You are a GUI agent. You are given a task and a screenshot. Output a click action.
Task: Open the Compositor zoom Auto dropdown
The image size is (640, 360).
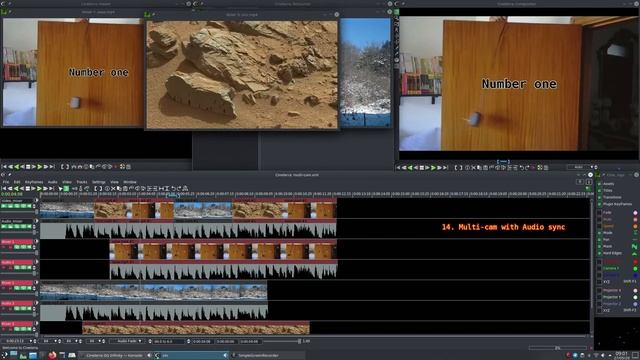(x=581, y=167)
